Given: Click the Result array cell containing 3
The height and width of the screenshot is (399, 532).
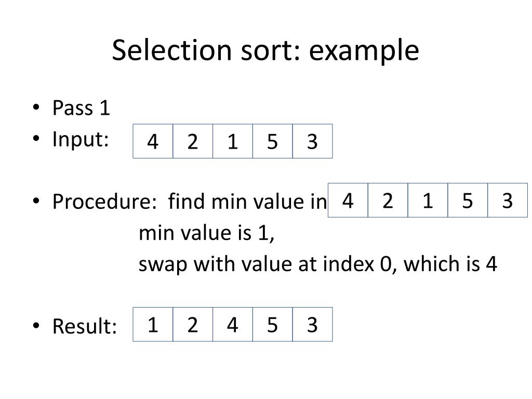Looking at the screenshot, I should pos(312,324).
